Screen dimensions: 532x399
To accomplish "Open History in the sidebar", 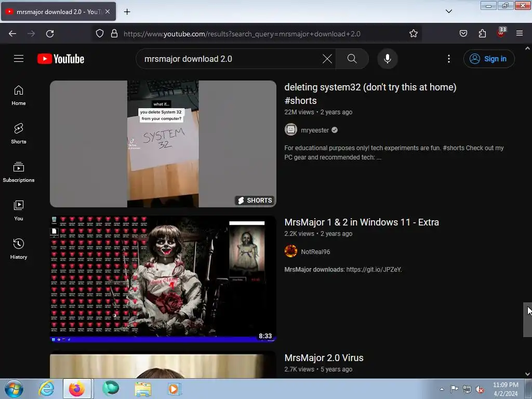I will pyautogui.click(x=19, y=249).
